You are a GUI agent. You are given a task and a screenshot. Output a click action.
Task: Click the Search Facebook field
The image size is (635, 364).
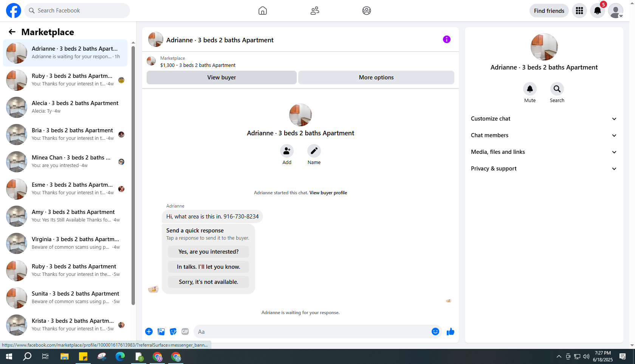[x=77, y=11]
